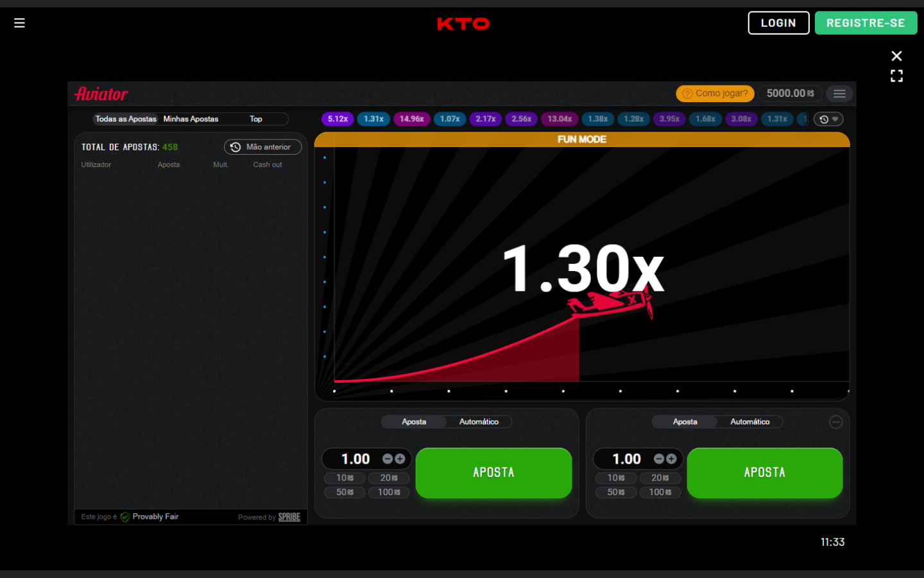Remove the second bet panel
The height and width of the screenshot is (578, 924).
[x=835, y=422]
